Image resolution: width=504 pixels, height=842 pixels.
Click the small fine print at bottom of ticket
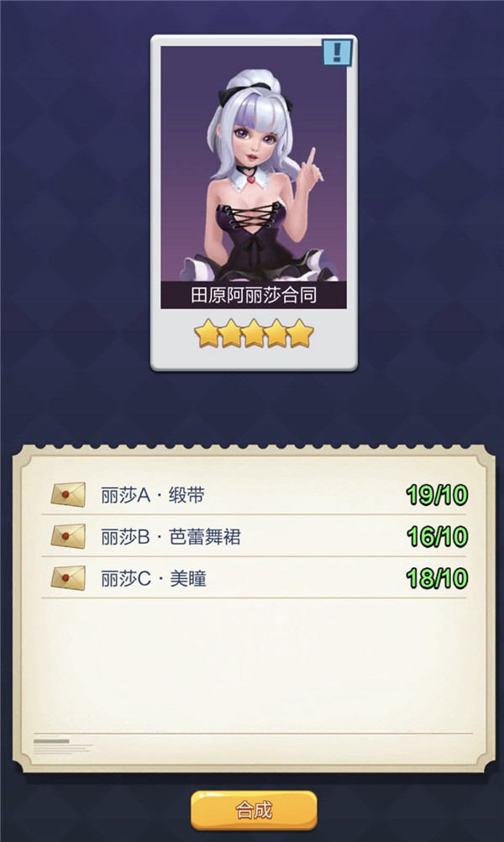pyautogui.click(x=63, y=747)
